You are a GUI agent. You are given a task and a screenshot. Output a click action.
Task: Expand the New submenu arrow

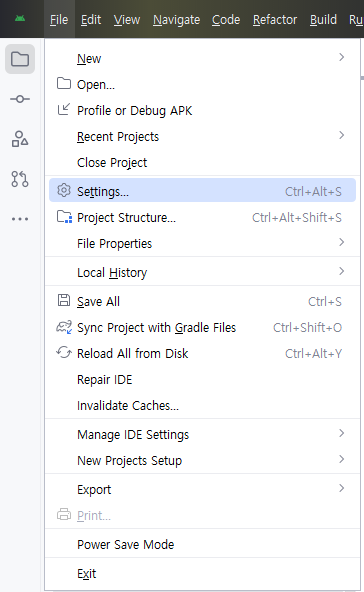pos(341,57)
